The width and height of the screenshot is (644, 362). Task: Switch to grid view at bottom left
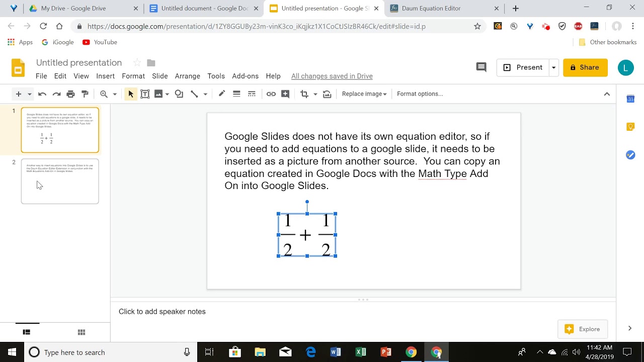click(82, 332)
